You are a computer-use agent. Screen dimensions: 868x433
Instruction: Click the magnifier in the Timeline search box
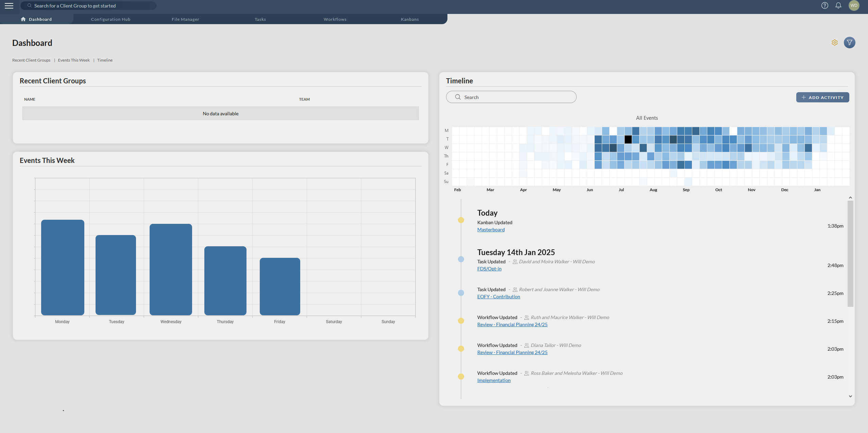458,97
